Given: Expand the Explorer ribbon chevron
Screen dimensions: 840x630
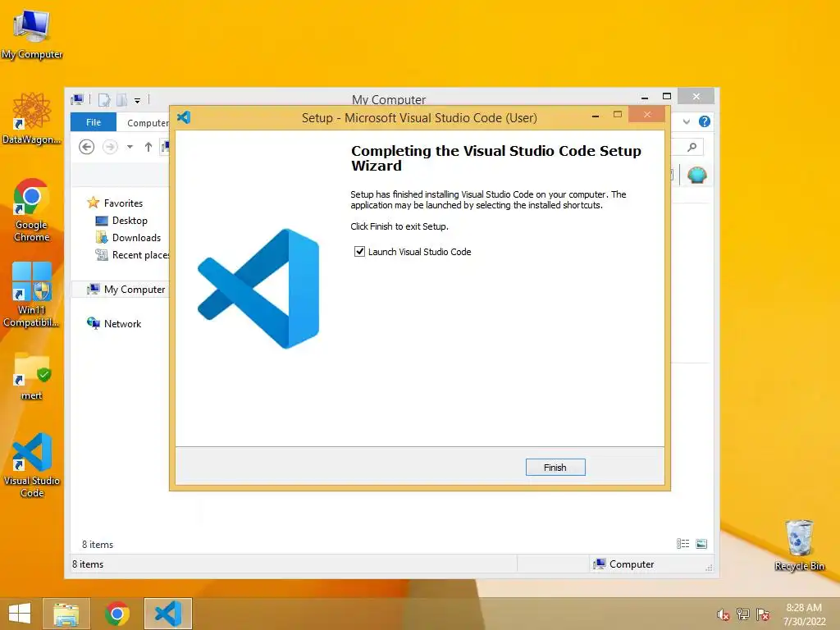Looking at the screenshot, I should pyautogui.click(x=687, y=121).
